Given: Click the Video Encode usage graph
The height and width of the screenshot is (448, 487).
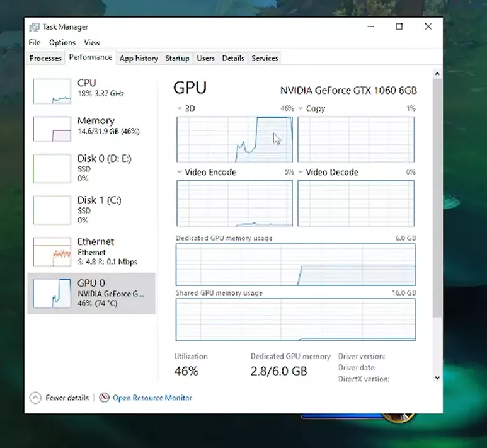Looking at the screenshot, I should pyautogui.click(x=234, y=204).
